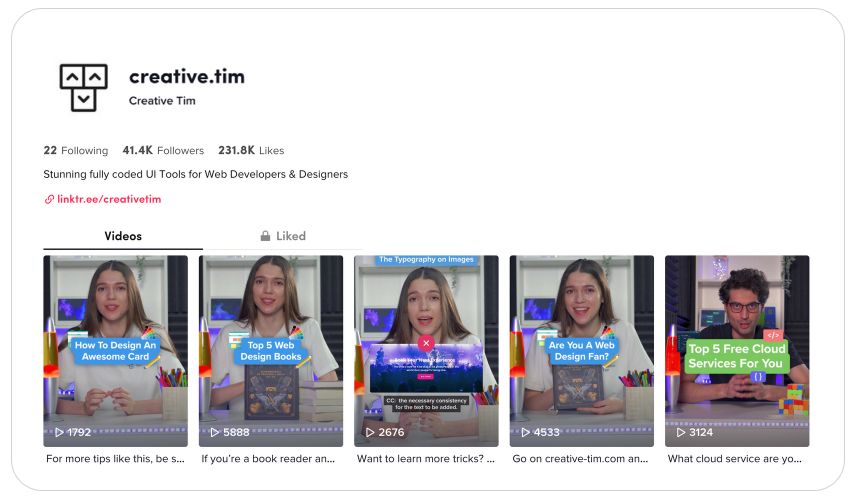Open the Liked tab
The width and height of the screenshot is (858, 501).
coord(283,236)
